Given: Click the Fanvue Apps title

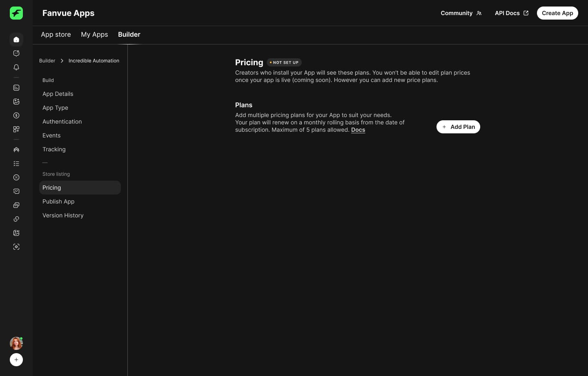Looking at the screenshot, I should point(68,13).
